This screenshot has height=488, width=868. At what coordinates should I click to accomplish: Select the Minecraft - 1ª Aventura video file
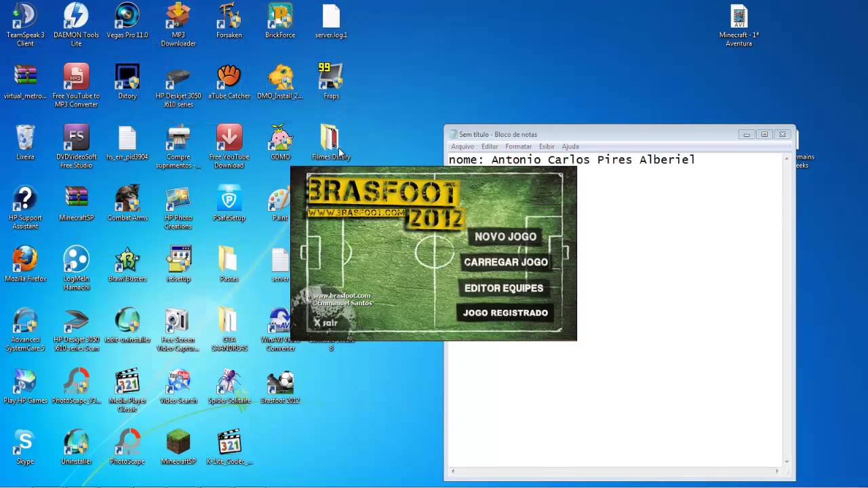click(x=738, y=25)
